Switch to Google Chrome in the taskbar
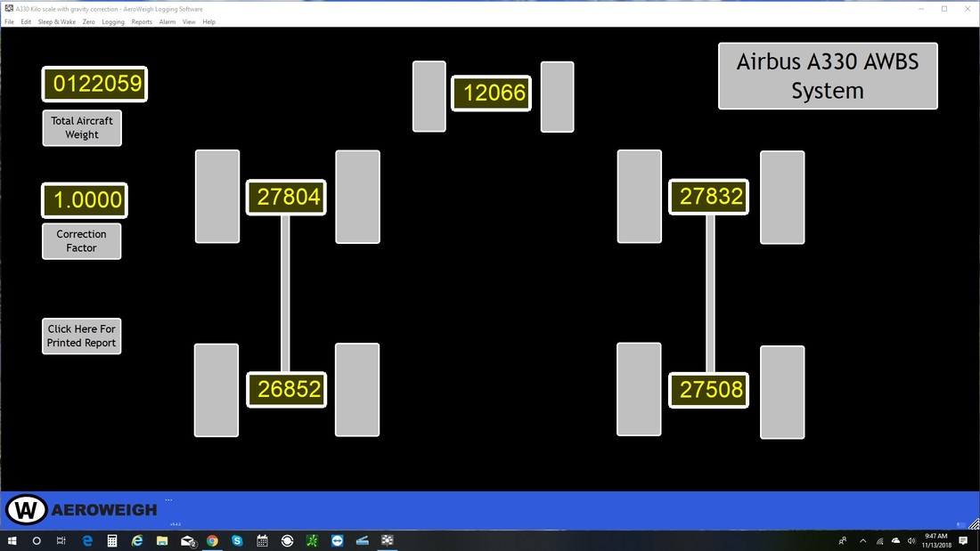 point(213,540)
